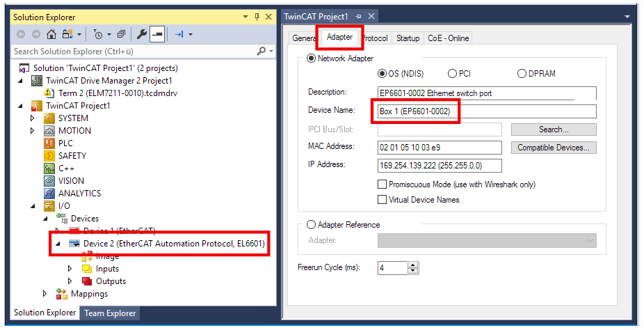Click the SYSTEM node icon

pyautogui.click(x=49, y=118)
